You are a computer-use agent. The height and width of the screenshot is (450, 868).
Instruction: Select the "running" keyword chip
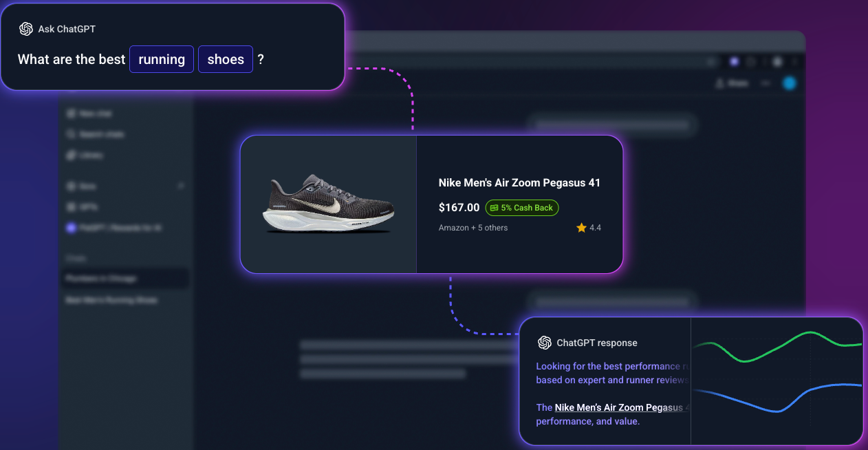tap(162, 59)
